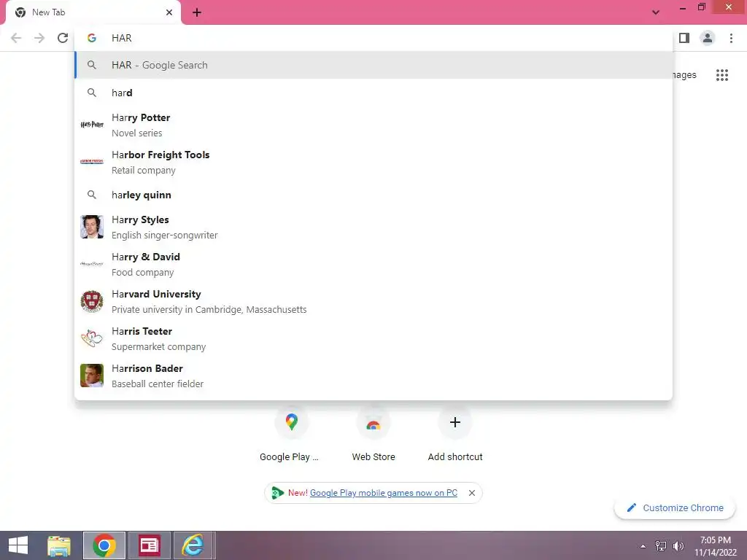Select the Harvard University suggestion

[374, 301]
